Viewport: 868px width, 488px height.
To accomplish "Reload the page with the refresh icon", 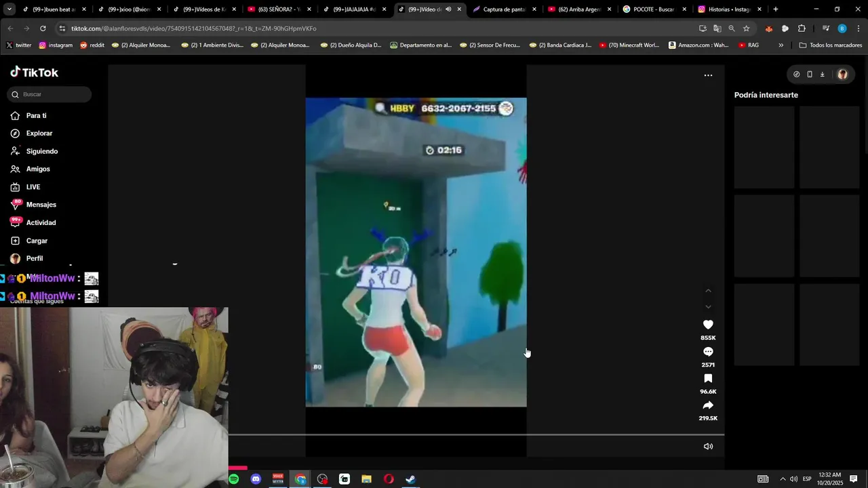I will pos(43,28).
